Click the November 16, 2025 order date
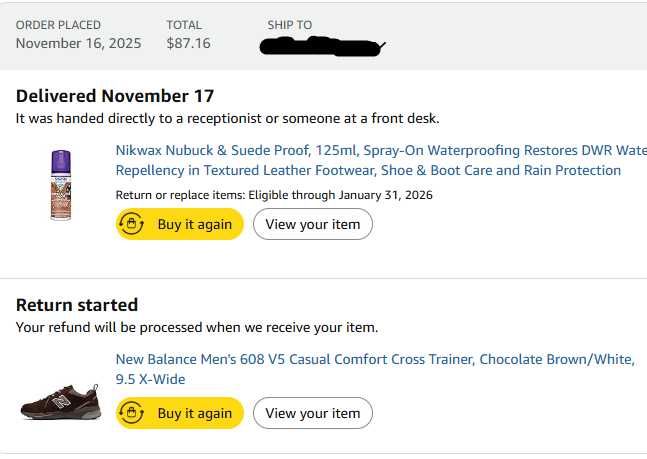Screen dimensions: 647x459 [x=78, y=43]
